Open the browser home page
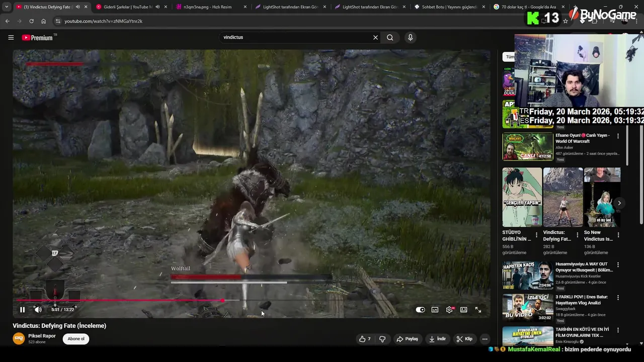 pos(43,21)
